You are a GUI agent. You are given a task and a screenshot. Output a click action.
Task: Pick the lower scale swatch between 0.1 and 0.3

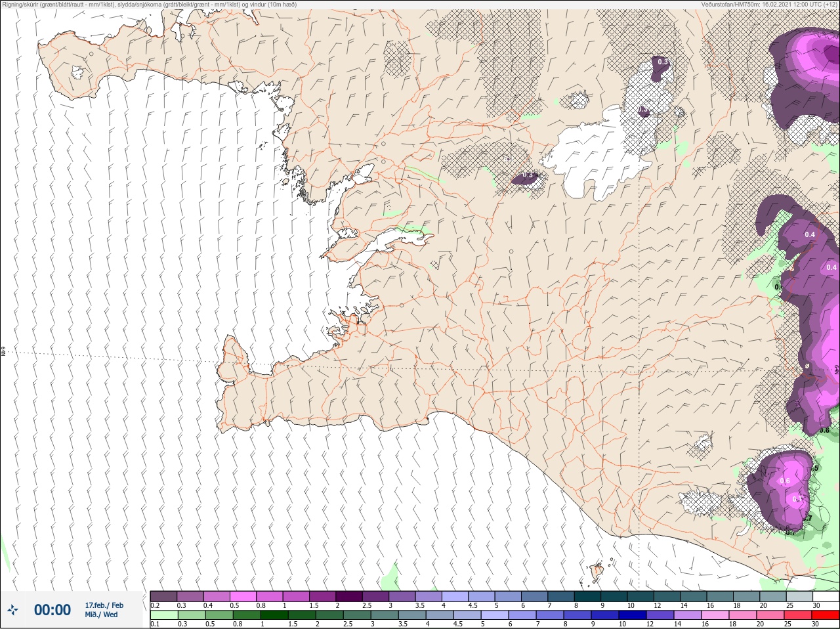coord(164,615)
